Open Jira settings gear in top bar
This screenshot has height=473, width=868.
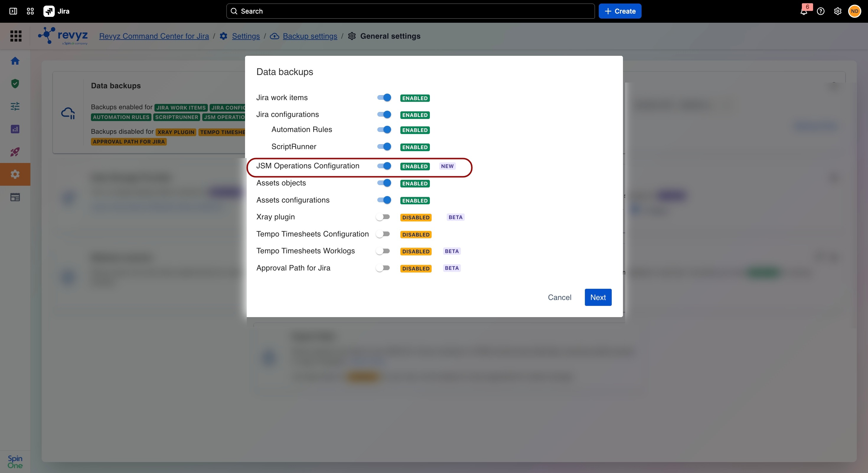pos(838,12)
